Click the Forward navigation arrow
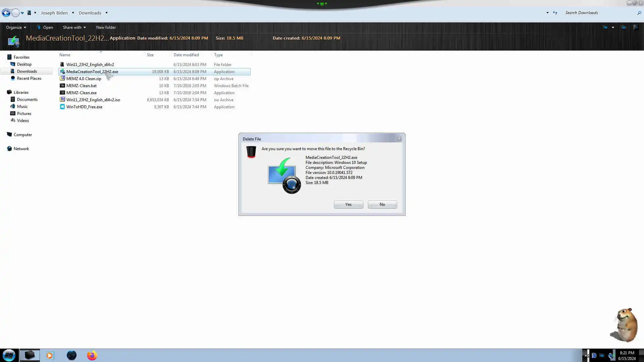Screen dimensions: 644x362 15,13
